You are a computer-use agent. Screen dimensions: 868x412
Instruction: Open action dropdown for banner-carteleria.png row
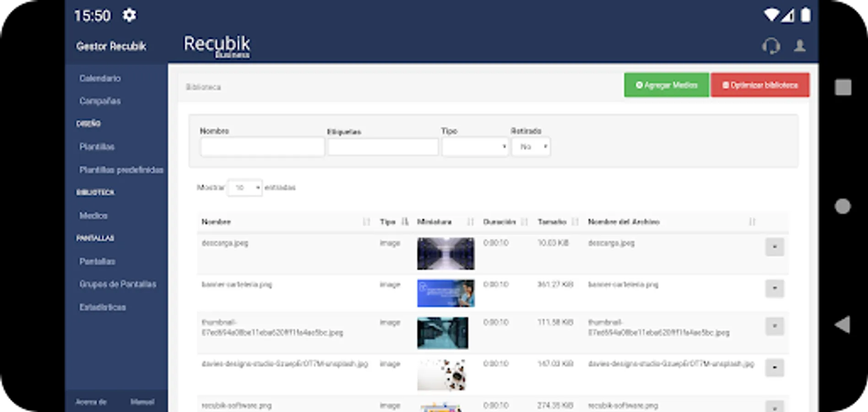pyautogui.click(x=775, y=288)
